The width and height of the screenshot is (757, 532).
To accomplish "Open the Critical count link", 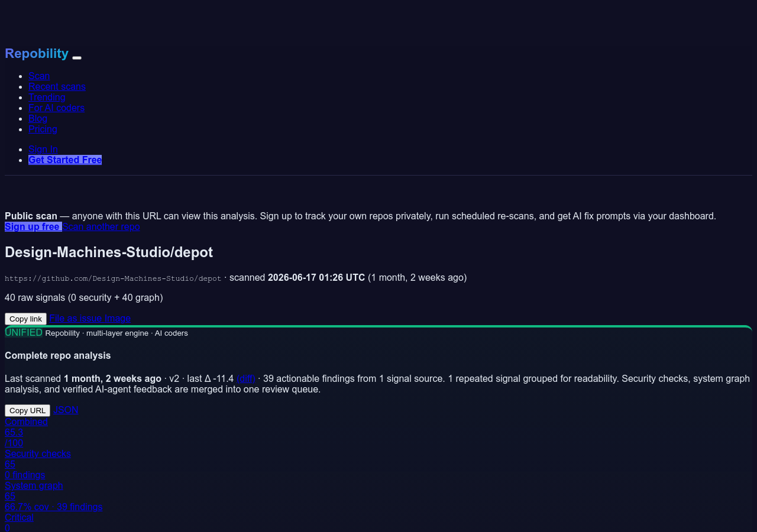I will coord(19,522).
